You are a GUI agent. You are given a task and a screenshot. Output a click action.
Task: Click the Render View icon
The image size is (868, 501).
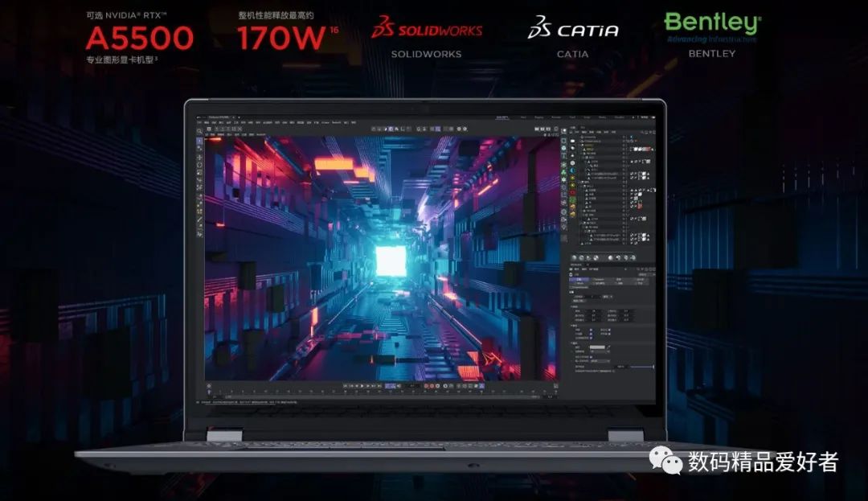[372, 129]
